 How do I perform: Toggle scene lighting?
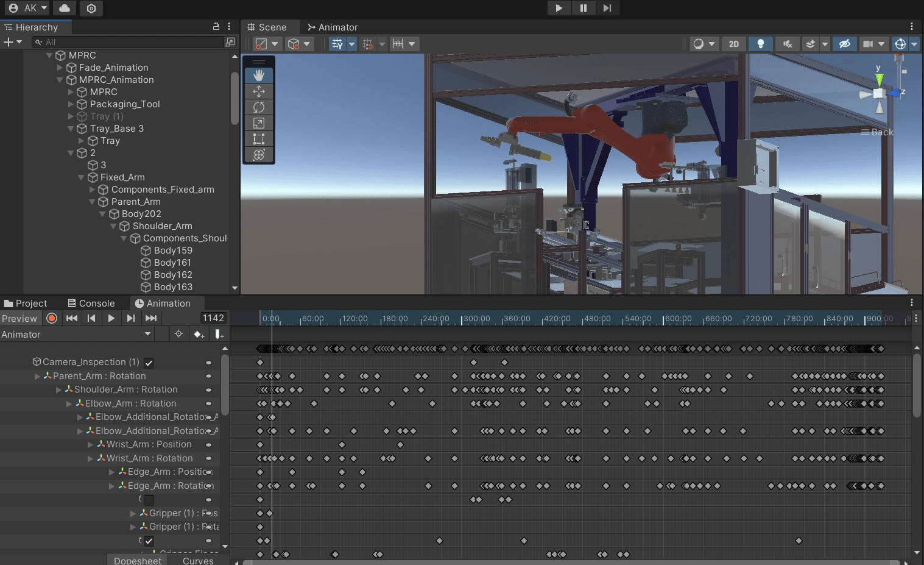(x=760, y=44)
